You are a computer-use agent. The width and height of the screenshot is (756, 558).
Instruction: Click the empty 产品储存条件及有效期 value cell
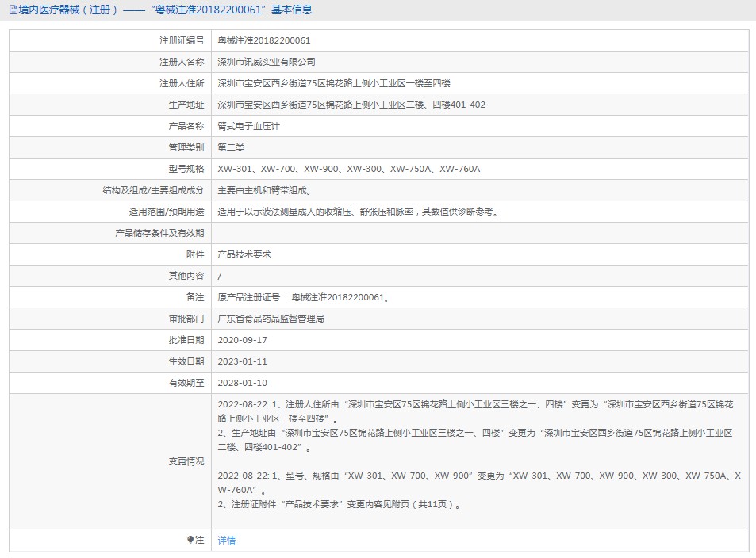point(480,233)
